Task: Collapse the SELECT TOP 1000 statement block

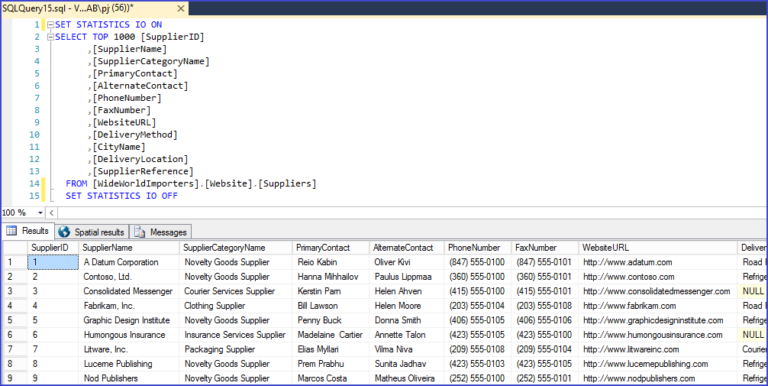Action: tap(50, 37)
